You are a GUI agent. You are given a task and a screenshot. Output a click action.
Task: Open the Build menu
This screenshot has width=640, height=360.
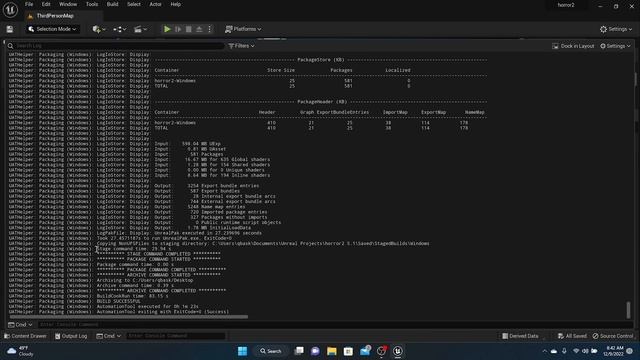point(112,4)
